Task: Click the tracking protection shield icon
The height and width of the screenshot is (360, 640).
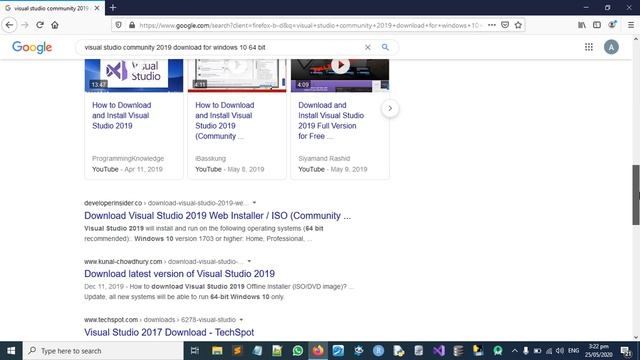Action: click(118, 25)
